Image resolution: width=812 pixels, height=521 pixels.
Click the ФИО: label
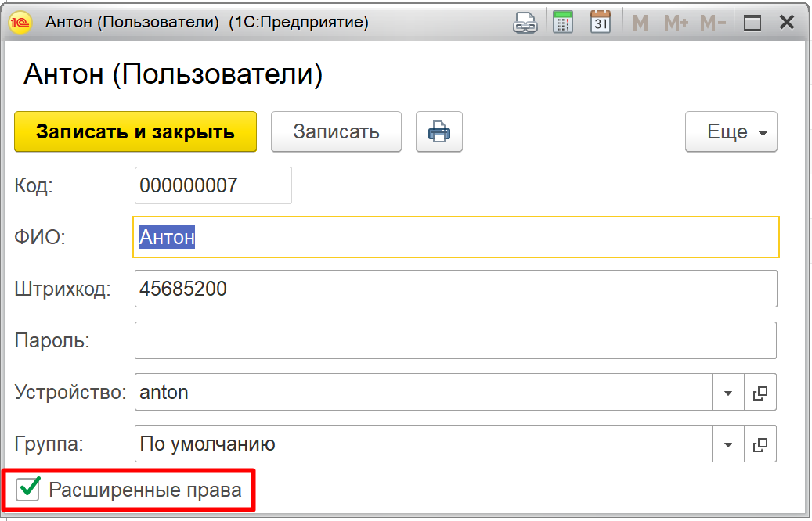point(40,237)
